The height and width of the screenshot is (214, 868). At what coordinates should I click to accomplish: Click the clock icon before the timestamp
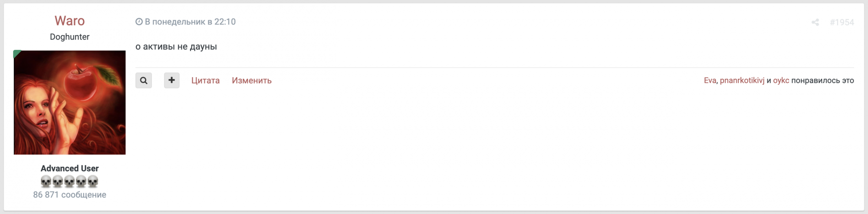pos(139,22)
